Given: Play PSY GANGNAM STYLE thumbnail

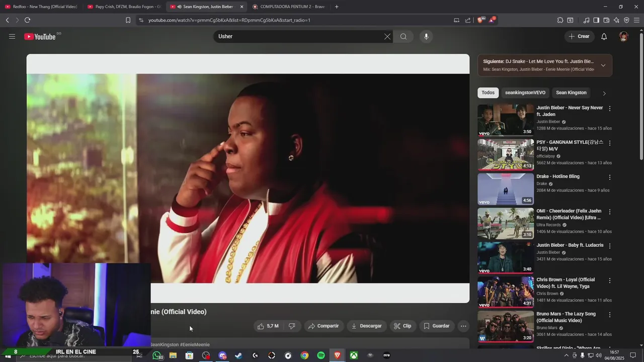Looking at the screenshot, I should [x=506, y=154].
